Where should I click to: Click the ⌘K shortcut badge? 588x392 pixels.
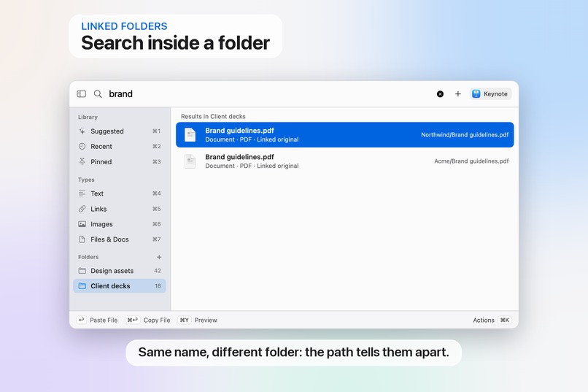[505, 320]
